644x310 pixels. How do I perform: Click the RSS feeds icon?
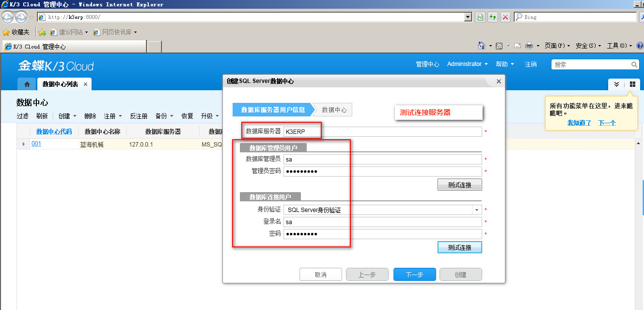[x=499, y=46]
